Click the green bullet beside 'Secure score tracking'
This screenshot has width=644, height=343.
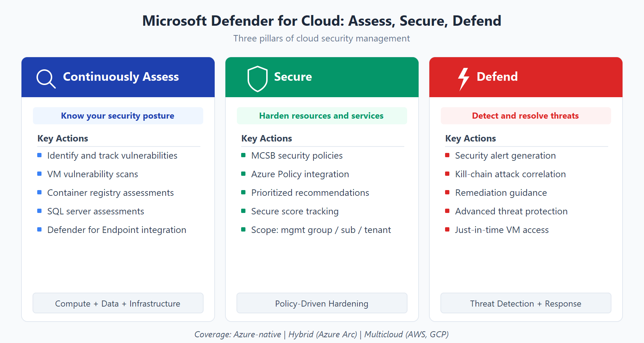coord(243,211)
